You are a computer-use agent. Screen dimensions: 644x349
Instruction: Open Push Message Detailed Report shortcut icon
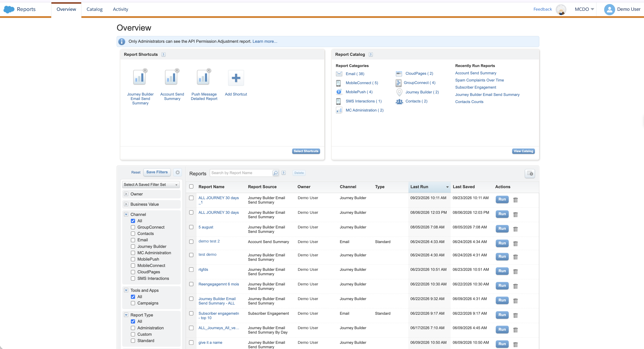[203, 78]
